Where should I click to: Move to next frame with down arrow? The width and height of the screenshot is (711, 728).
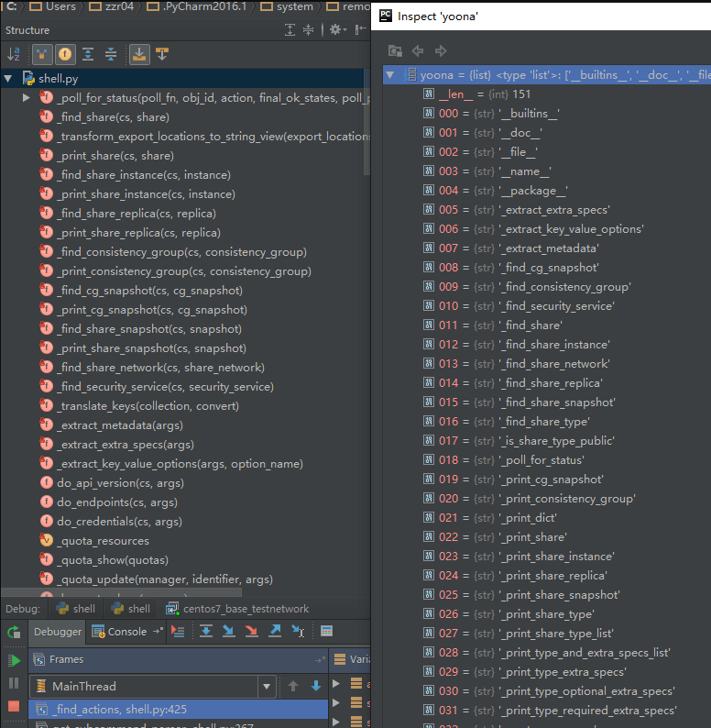coord(316,686)
